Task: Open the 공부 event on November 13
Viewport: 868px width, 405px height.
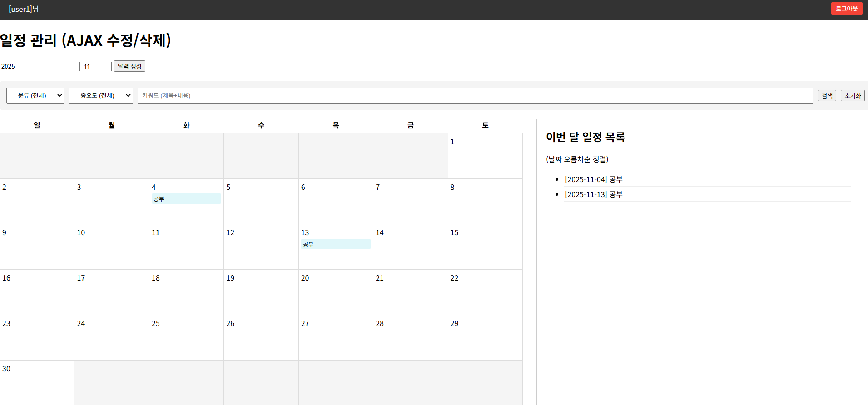Action: point(335,244)
